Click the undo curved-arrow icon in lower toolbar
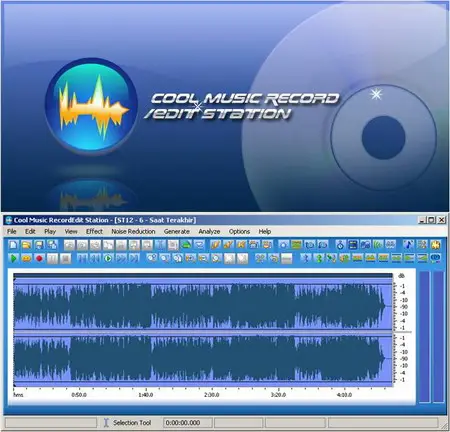The height and width of the screenshot is (432, 450). 274,258
